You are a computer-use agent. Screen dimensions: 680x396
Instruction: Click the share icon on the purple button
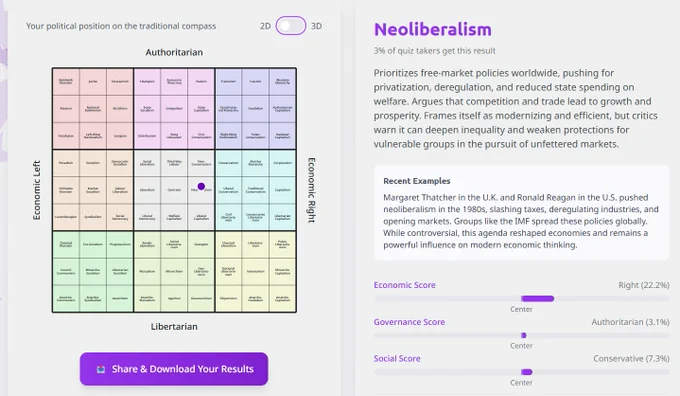point(101,369)
